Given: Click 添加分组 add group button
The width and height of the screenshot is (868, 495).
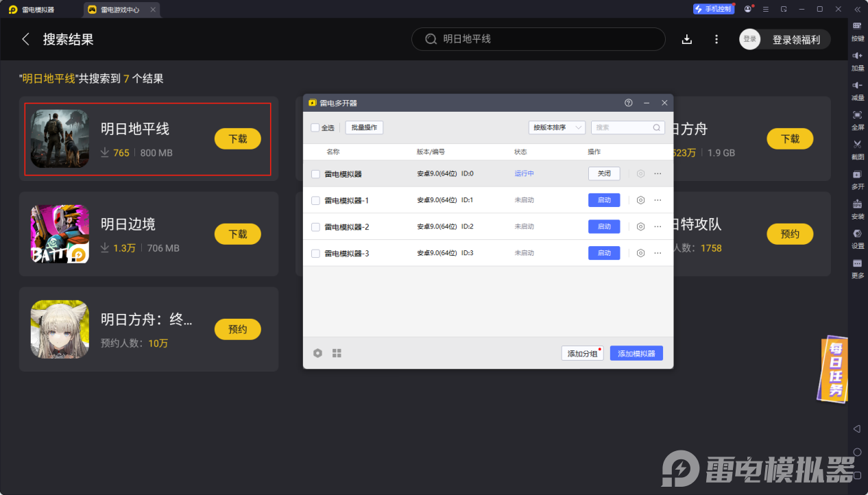Looking at the screenshot, I should [x=582, y=353].
